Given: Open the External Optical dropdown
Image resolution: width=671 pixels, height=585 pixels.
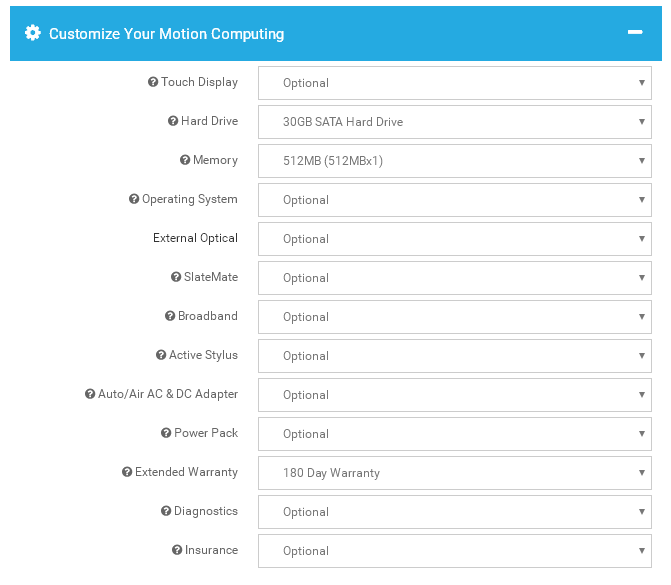Looking at the screenshot, I should click(x=454, y=239).
